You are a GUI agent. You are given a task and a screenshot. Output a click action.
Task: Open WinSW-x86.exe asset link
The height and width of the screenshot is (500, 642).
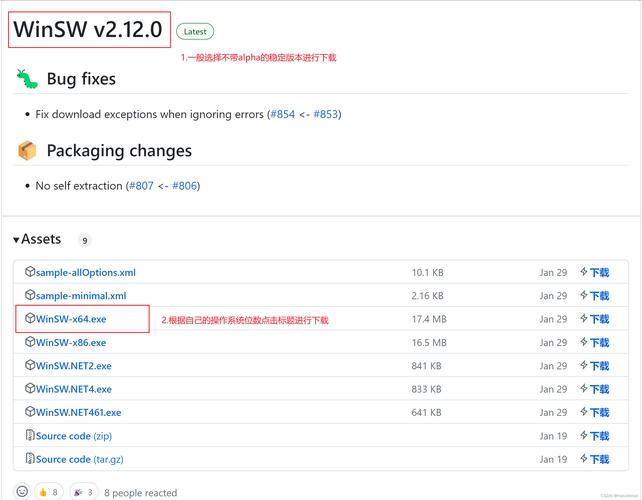click(x=71, y=343)
